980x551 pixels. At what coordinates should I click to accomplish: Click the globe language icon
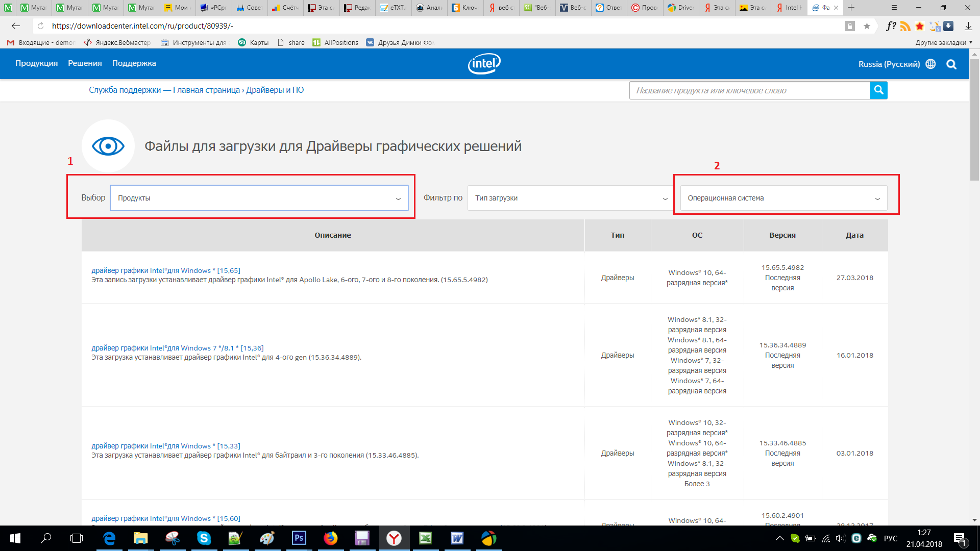pyautogui.click(x=930, y=64)
